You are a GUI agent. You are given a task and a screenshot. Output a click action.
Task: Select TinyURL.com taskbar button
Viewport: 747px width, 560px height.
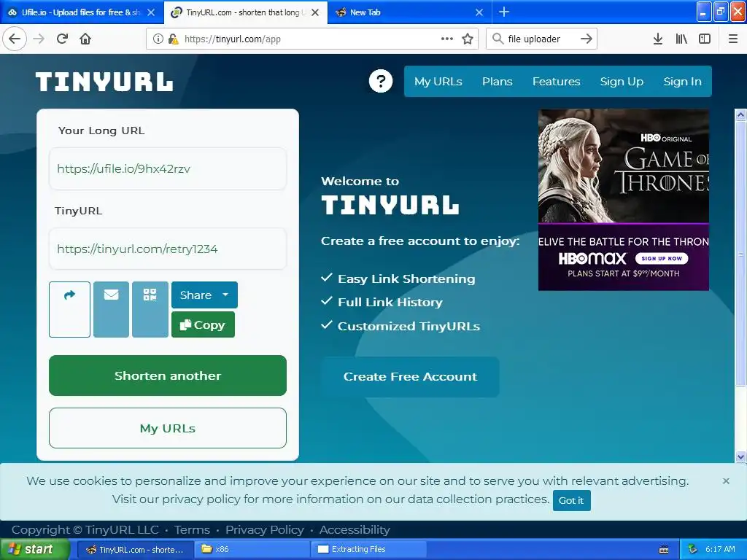point(135,550)
